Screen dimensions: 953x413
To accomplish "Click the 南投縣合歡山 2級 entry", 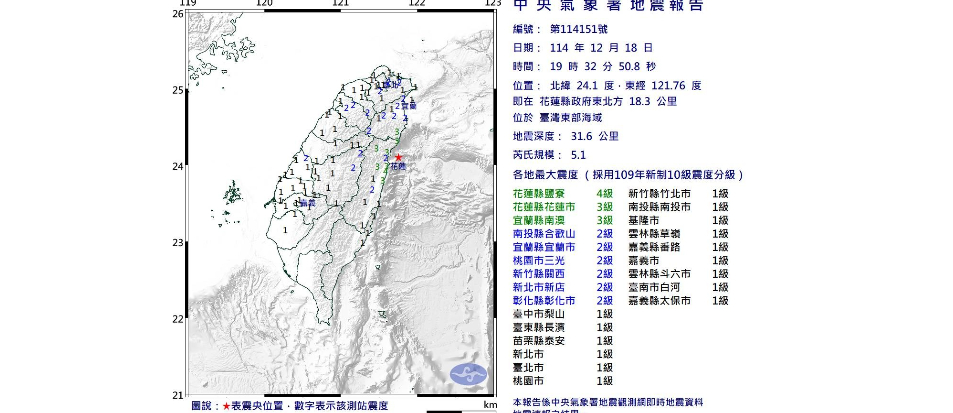I will [562, 233].
